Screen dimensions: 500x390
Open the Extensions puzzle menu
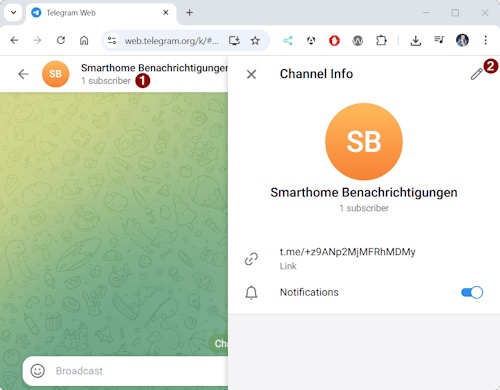[381, 41]
